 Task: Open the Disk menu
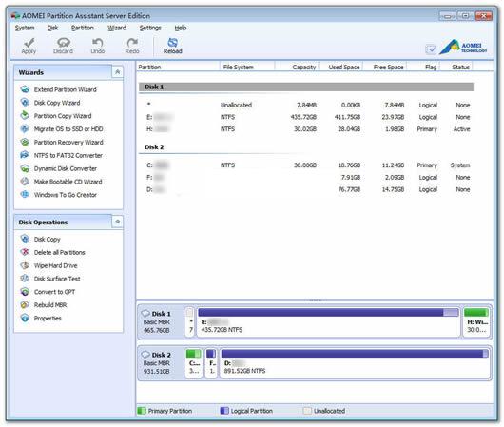pos(52,28)
